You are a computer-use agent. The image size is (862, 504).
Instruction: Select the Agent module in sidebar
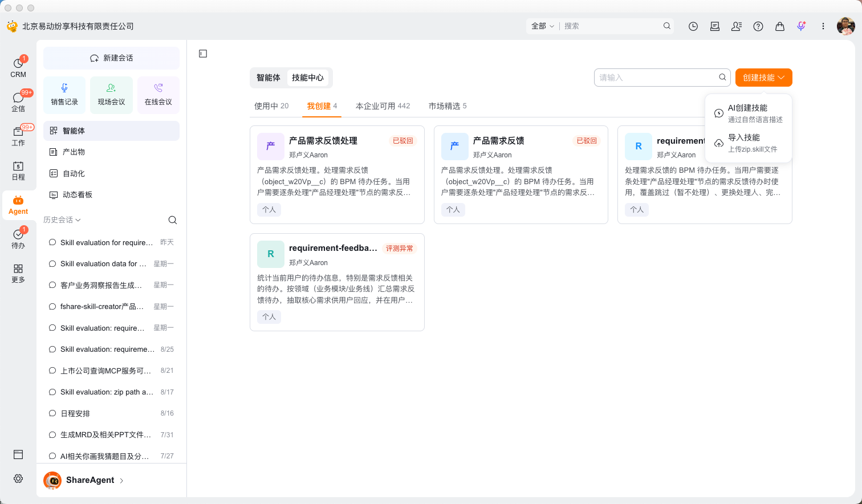(x=18, y=205)
